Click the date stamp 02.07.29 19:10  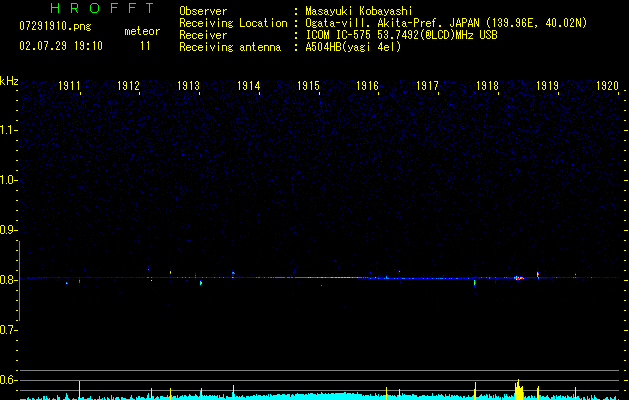pos(61,46)
